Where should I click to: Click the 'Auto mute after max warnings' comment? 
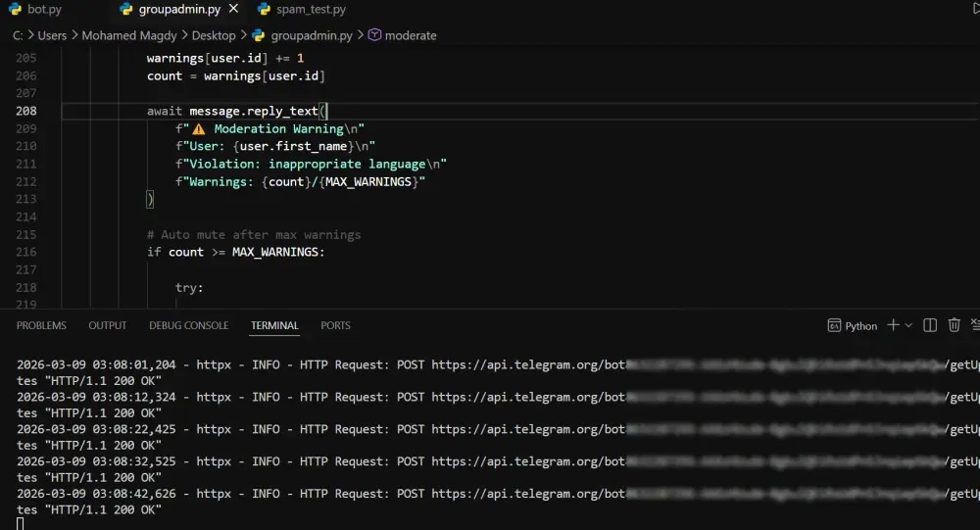click(254, 235)
